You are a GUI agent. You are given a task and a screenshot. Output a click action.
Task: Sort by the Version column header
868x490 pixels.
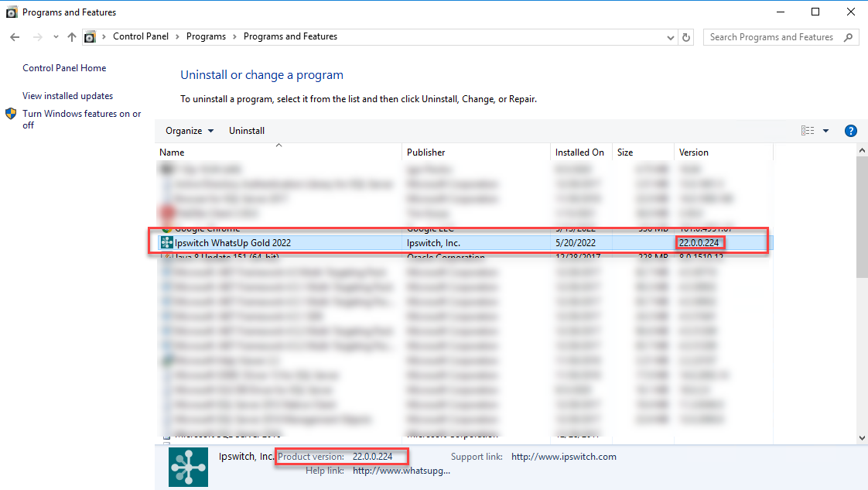tap(723, 152)
